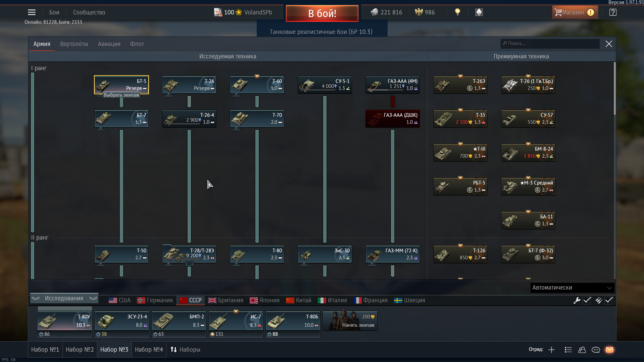Expand the Т-28/Т-28Э vehicle group button
The height and width of the screenshot is (362, 644).
click(189, 264)
